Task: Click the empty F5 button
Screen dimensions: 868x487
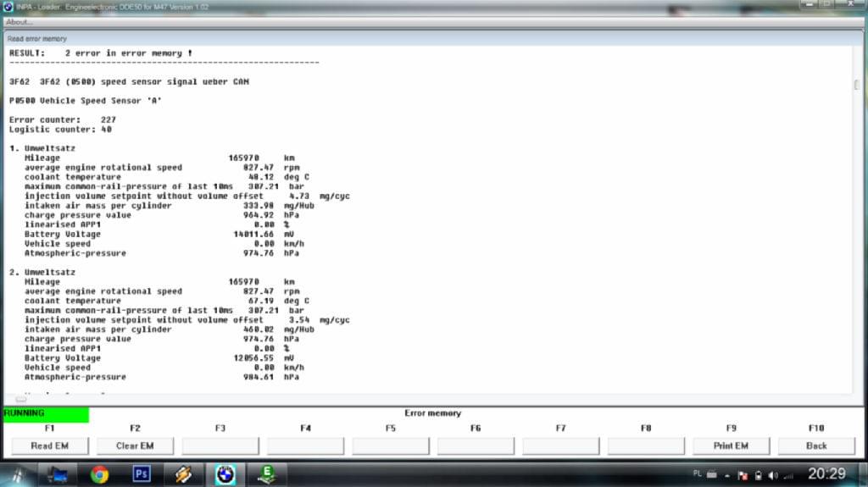Action: click(391, 446)
